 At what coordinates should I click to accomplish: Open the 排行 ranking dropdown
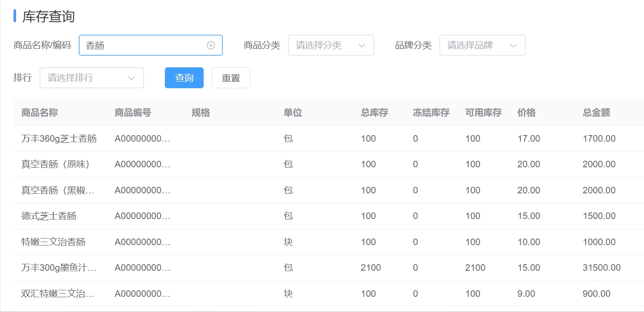[x=91, y=78]
